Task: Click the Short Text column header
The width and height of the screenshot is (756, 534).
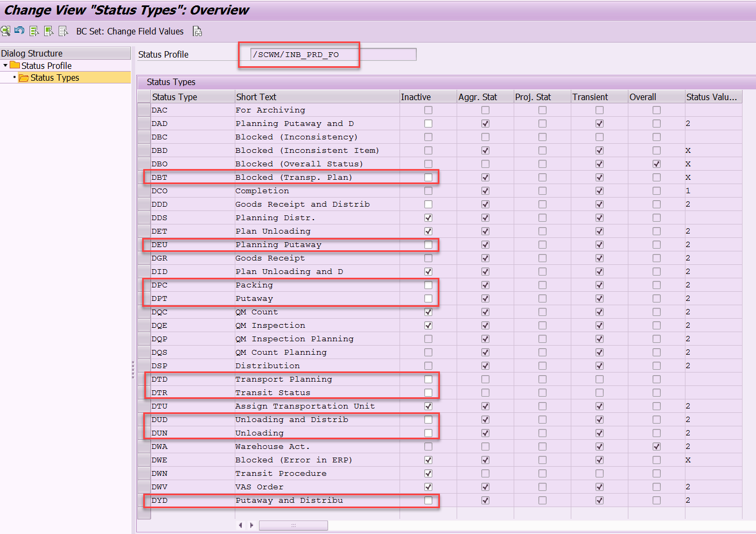Action: coord(317,97)
